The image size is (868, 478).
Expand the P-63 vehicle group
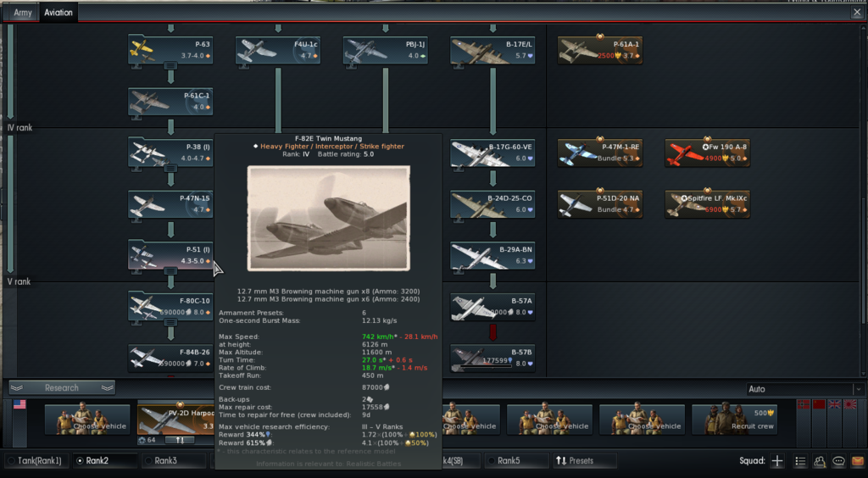point(170,65)
